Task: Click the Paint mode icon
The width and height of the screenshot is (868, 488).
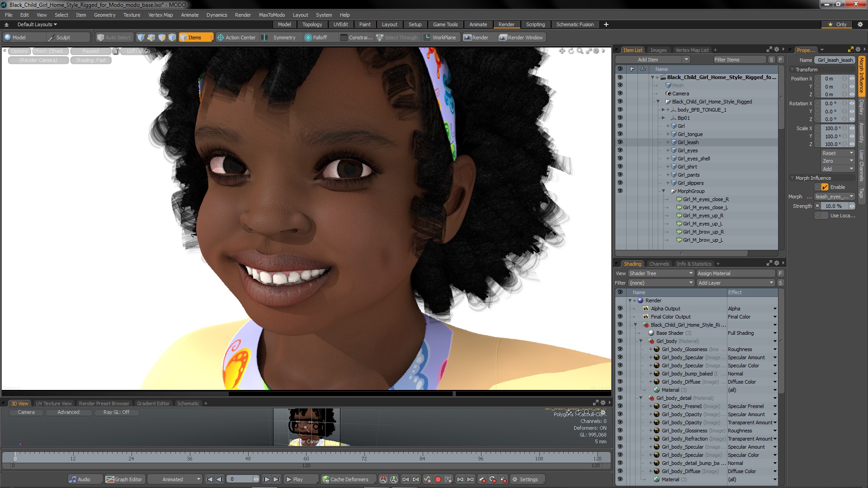Action: pyautogui.click(x=364, y=24)
